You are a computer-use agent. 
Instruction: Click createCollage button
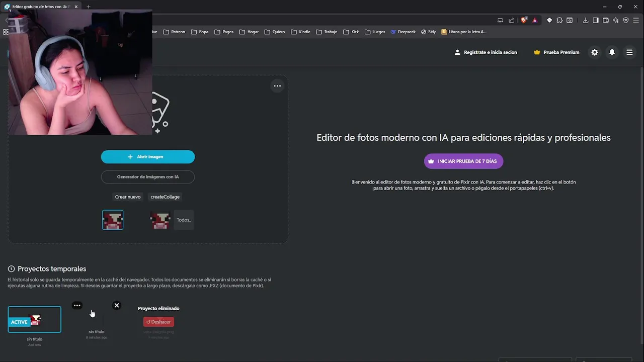(x=165, y=197)
